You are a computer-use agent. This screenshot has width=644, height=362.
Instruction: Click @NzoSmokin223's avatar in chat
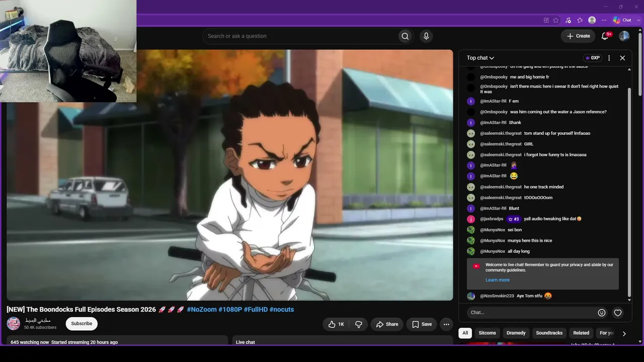471,296
